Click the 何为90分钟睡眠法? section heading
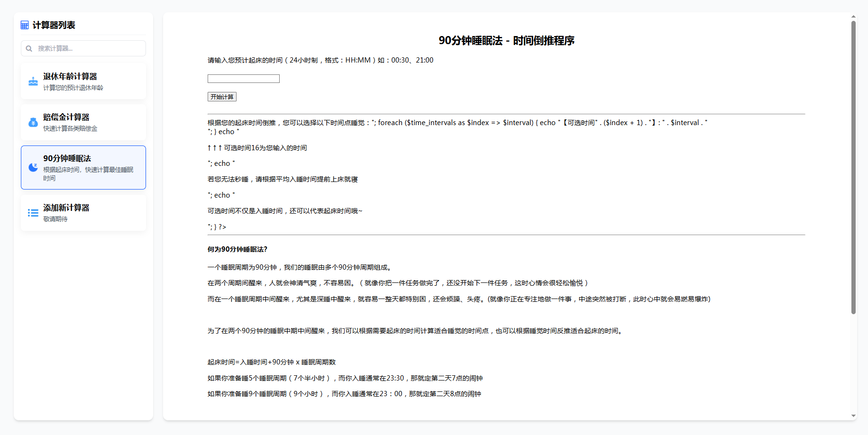Viewport: 868px width, 435px height. coord(237,249)
